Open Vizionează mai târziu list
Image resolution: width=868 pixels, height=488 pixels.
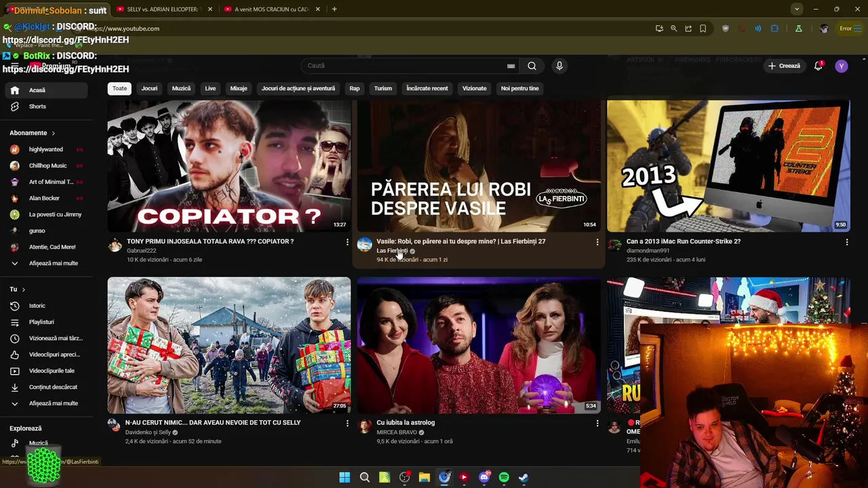pos(45,338)
